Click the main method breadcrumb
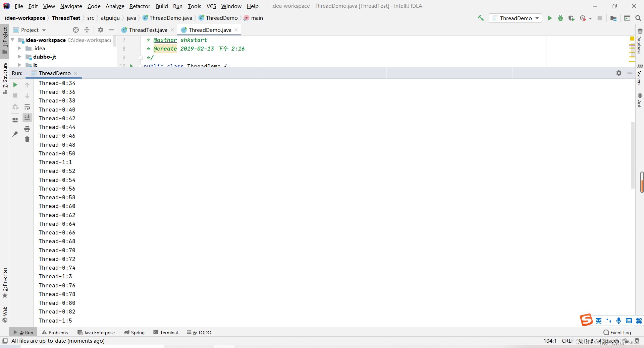This screenshot has width=644, height=348. pos(254,18)
